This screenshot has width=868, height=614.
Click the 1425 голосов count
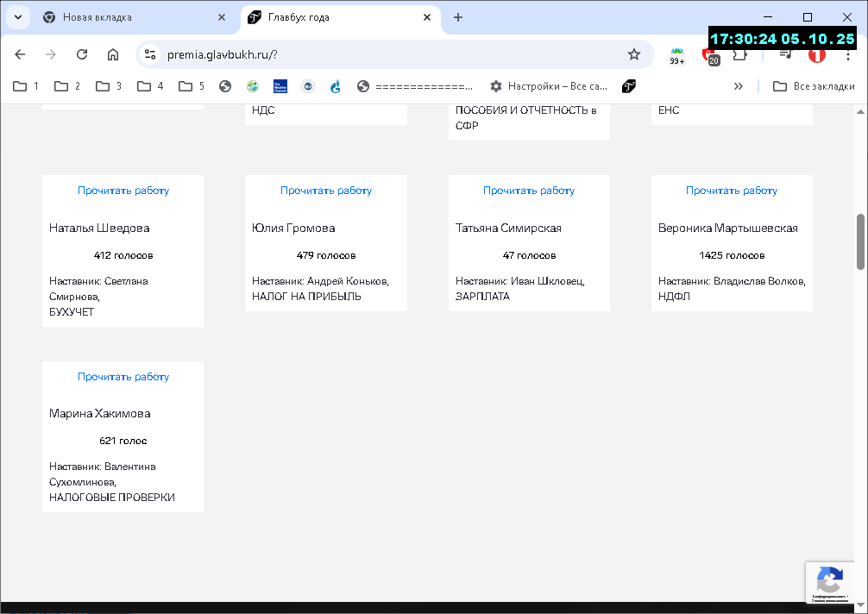tap(732, 255)
